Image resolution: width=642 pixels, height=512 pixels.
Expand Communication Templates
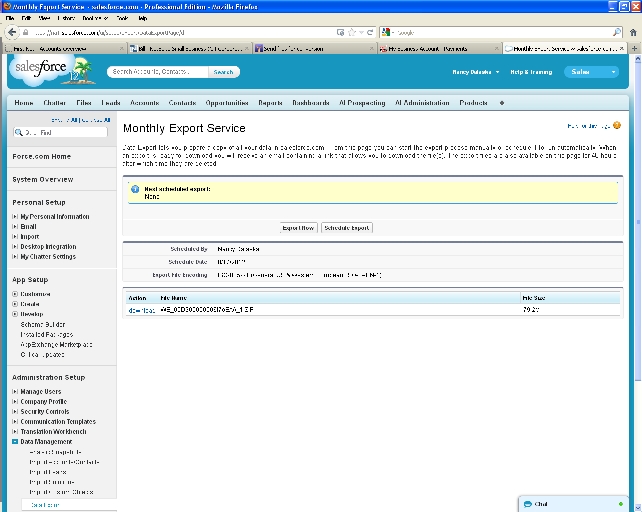pos(15,421)
